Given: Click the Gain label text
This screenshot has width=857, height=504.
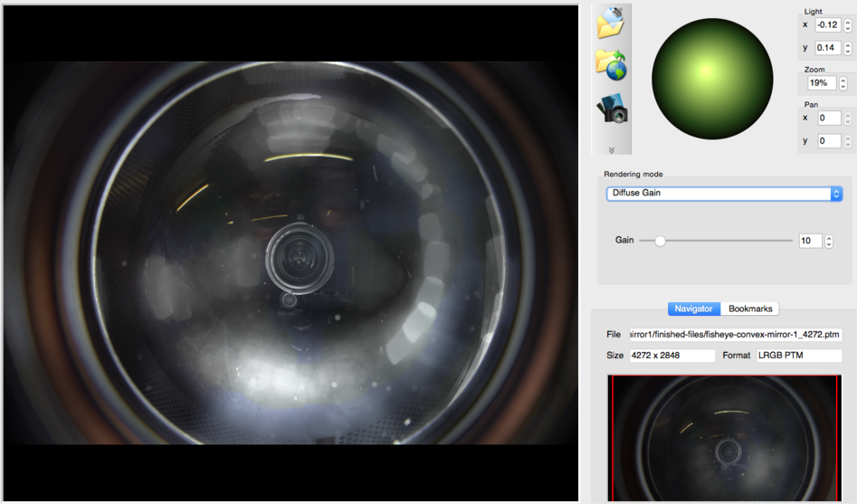Looking at the screenshot, I should pos(624,240).
